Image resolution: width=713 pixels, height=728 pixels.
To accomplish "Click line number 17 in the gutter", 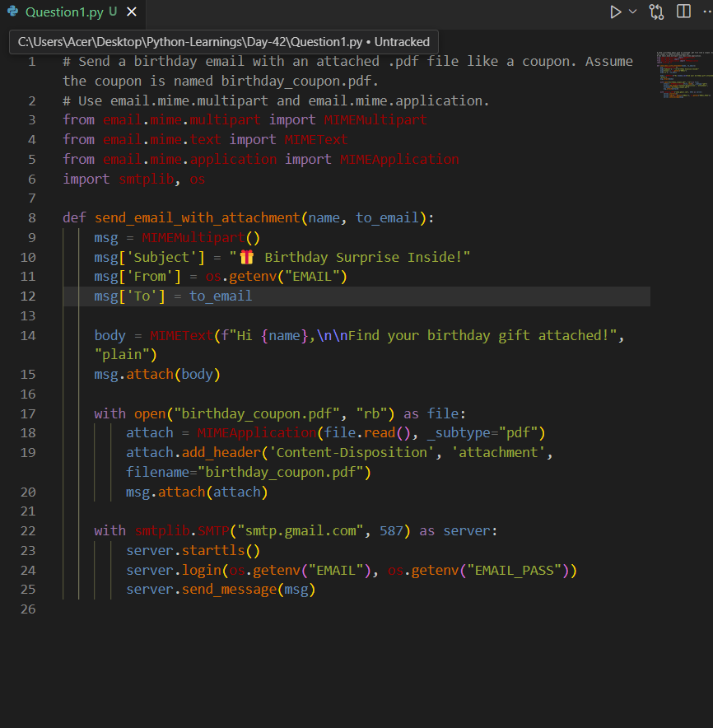I will 28,413.
